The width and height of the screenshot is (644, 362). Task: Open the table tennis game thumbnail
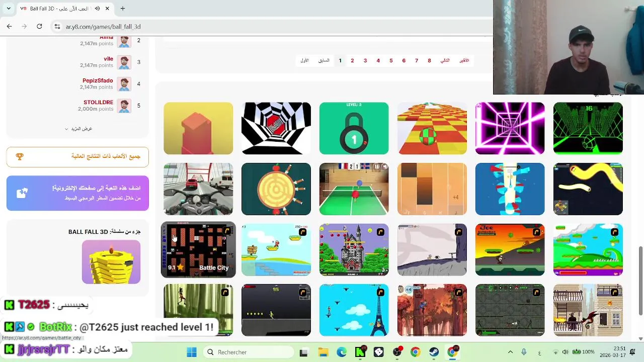(354, 189)
